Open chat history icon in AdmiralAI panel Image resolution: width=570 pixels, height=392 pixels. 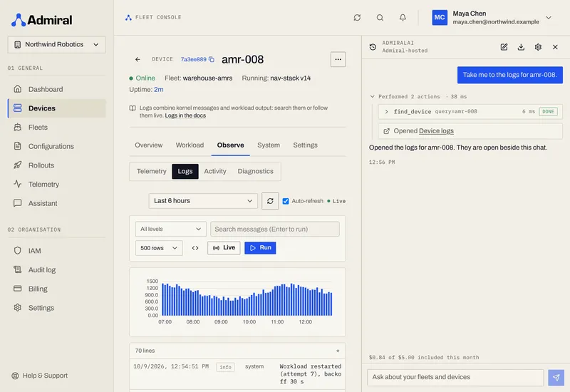[x=373, y=47]
